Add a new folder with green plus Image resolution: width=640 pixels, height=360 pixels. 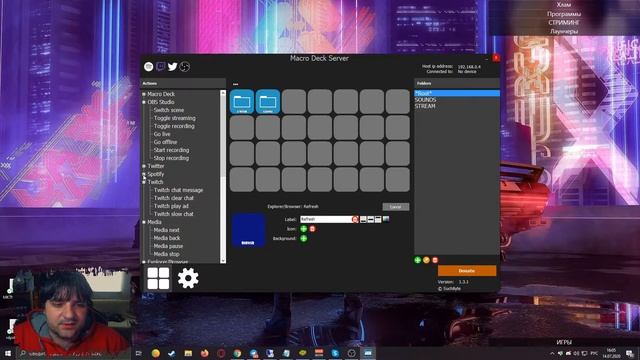click(x=418, y=260)
